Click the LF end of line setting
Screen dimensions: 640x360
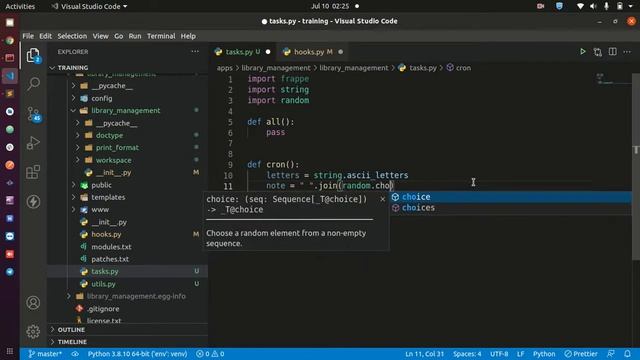[x=520, y=354]
